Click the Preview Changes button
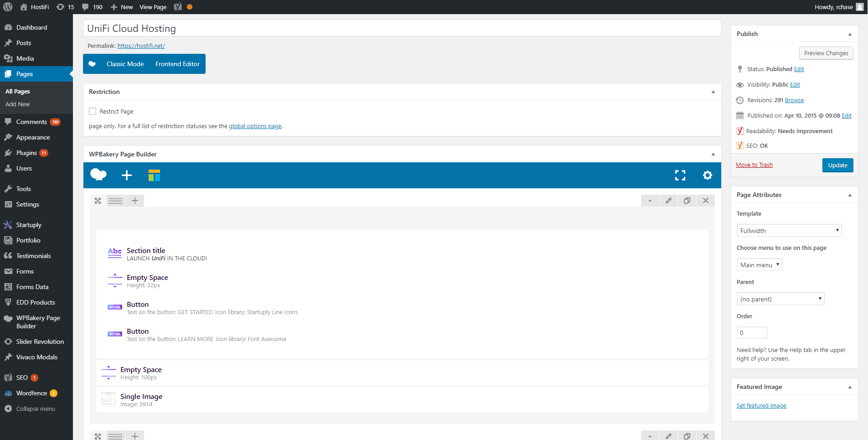The height and width of the screenshot is (440, 868). (x=826, y=53)
